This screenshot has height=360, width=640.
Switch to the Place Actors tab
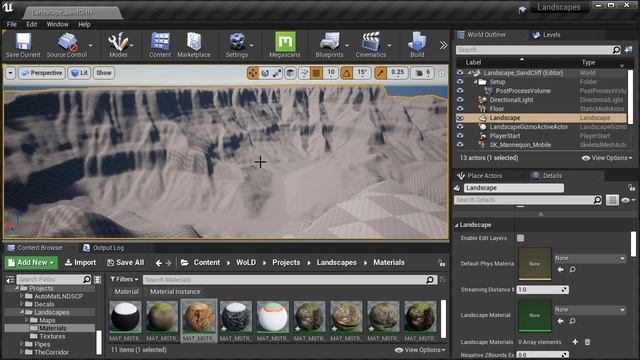coord(484,176)
